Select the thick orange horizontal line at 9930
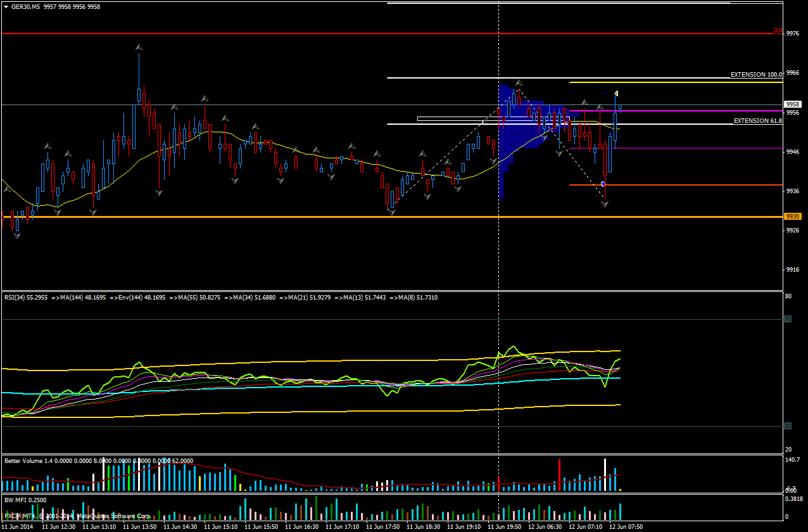808x532 pixels. (x=253, y=217)
